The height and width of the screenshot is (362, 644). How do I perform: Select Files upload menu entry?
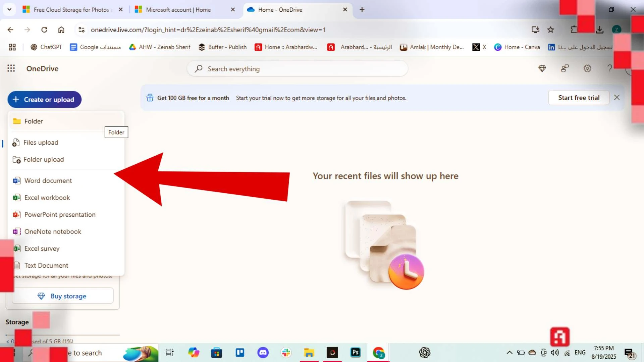coord(66,143)
